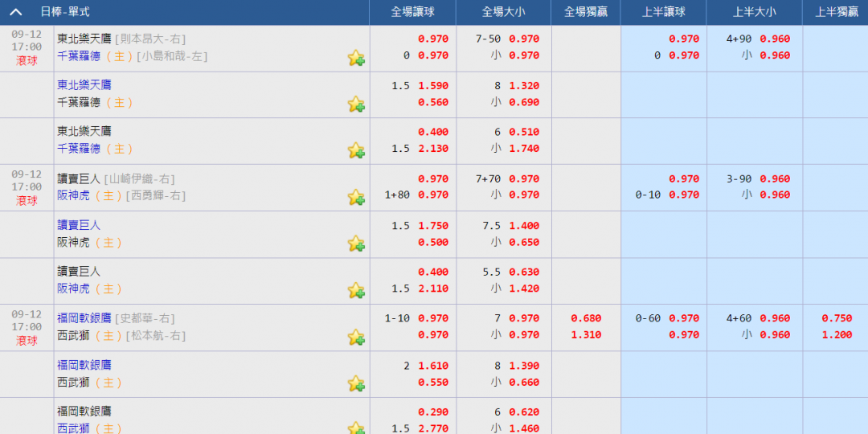Collapse the 日棒-單式 league section
868x434 pixels.
[16, 11]
